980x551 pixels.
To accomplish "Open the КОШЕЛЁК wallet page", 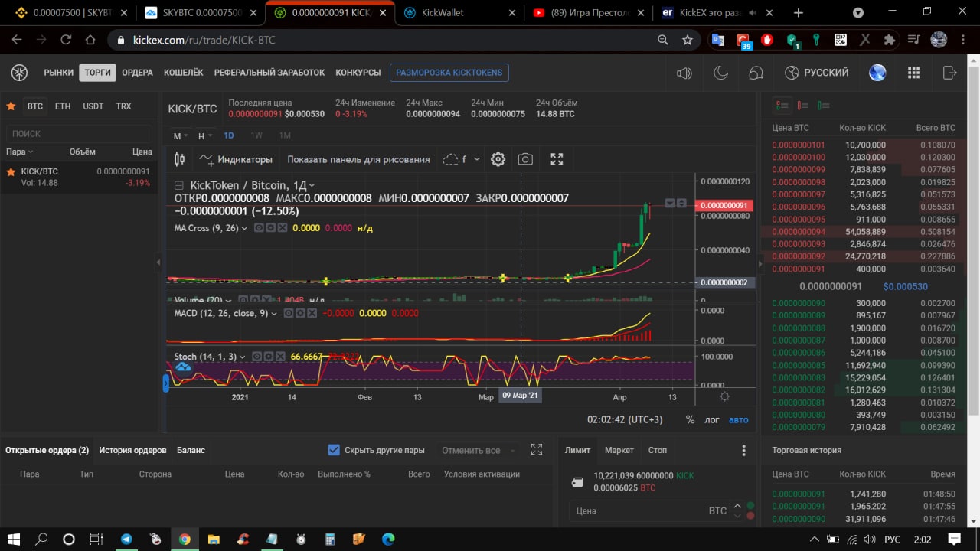I will (x=184, y=73).
